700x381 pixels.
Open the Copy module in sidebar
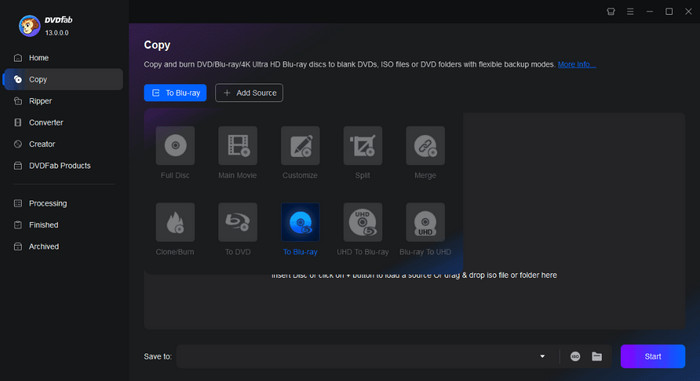tap(63, 79)
